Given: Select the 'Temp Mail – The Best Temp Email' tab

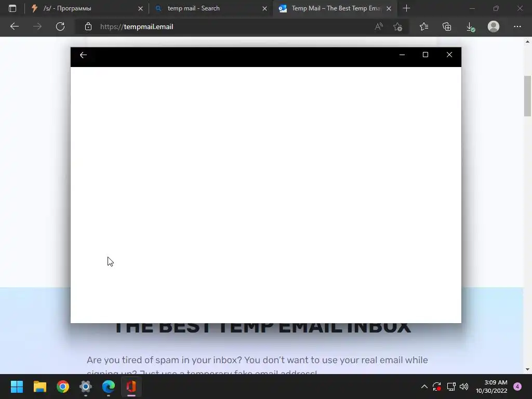Looking at the screenshot, I should [334, 8].
